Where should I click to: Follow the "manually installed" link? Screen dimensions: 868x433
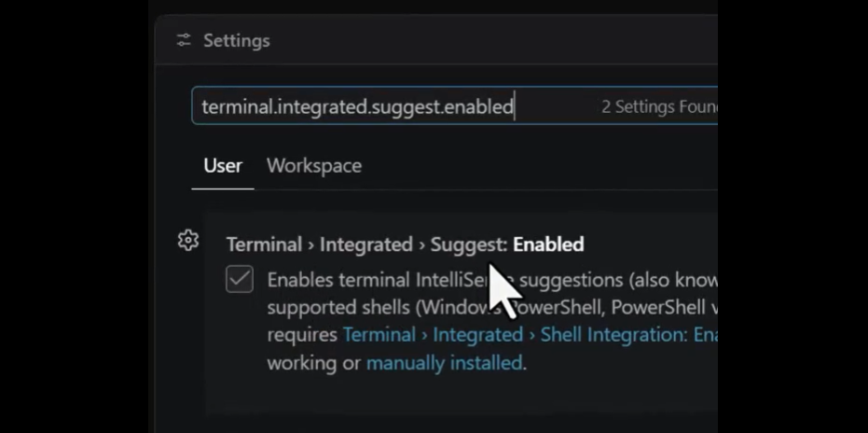coord(444,363)
